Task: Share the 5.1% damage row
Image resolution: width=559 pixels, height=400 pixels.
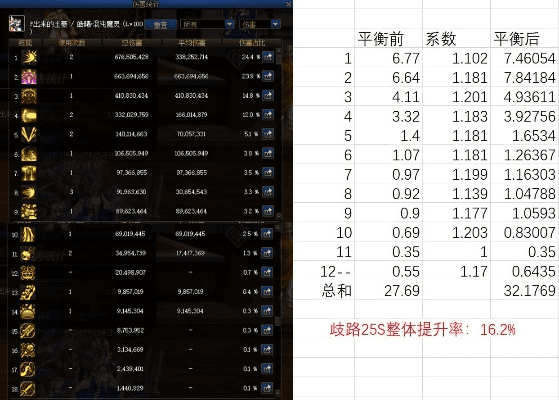Action: (x=268, y=134)
